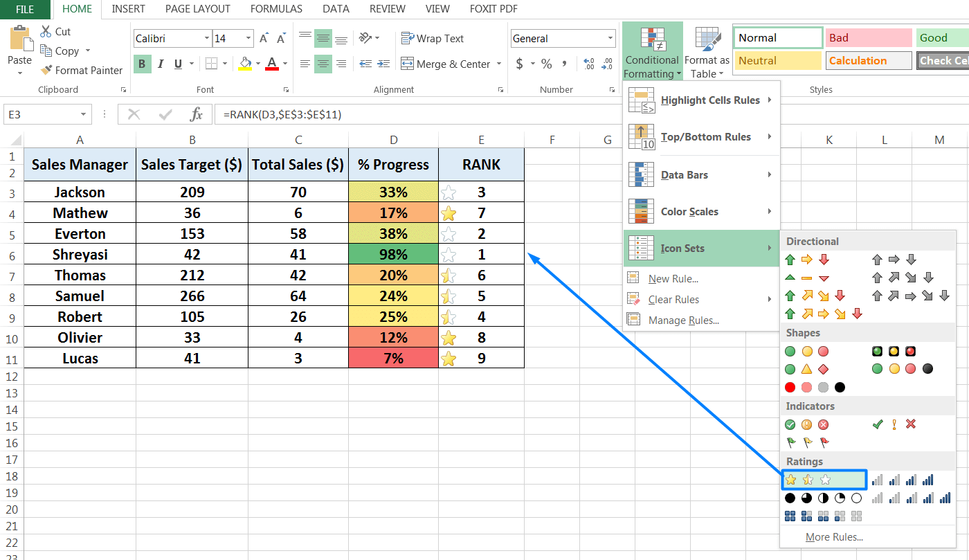Switch to the FORMULAS tab
The image size is (969, 560).
pos(276,9)
